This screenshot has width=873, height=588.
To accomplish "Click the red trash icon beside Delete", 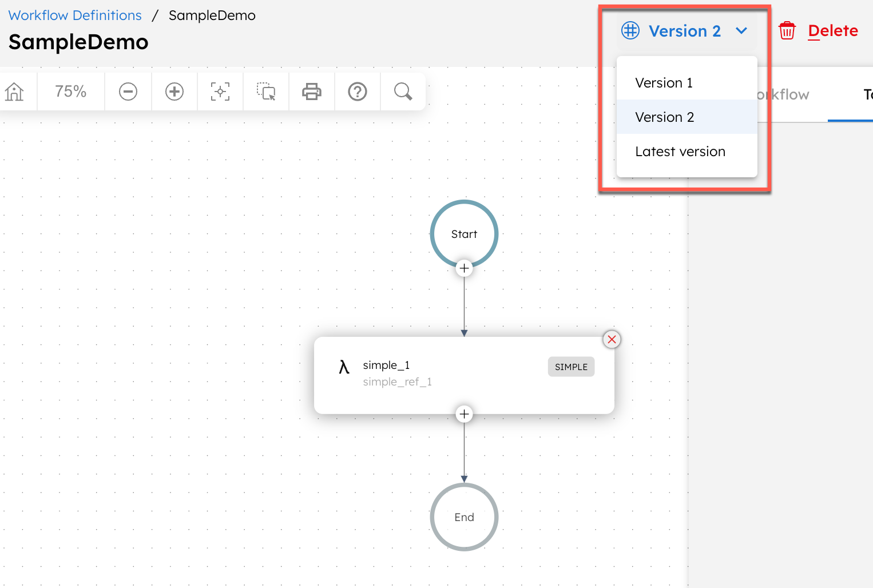I will (x=787, y=30).
